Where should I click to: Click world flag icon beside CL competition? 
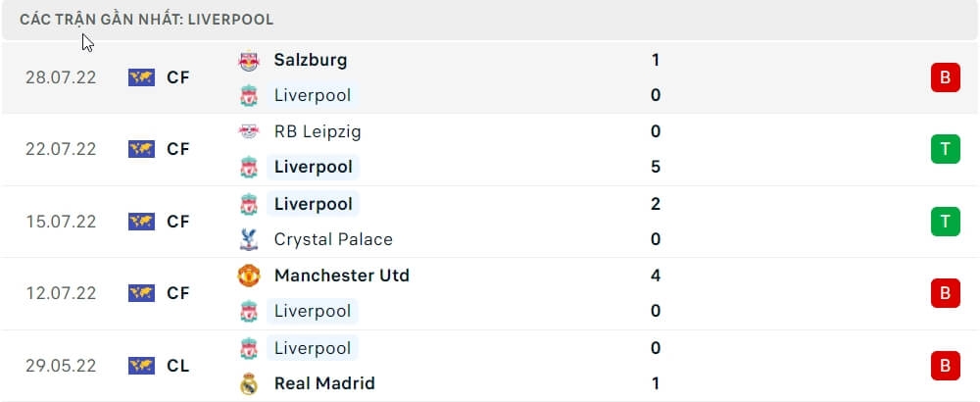click(x=142, y=366)
